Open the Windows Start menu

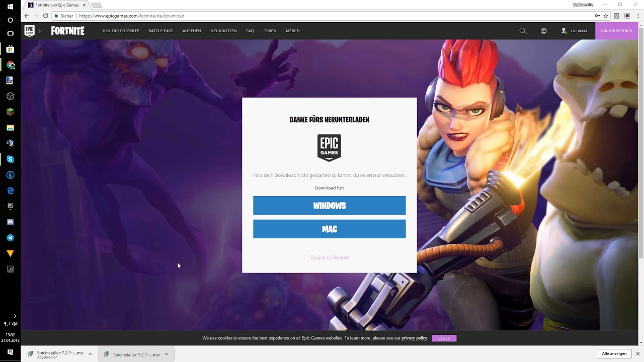(10, 6)
